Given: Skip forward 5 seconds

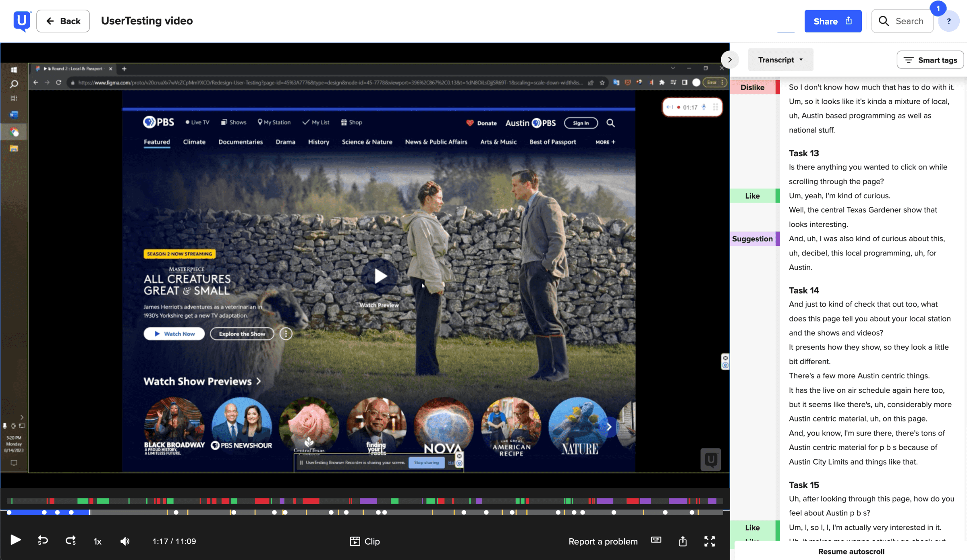Looking at the screenshot, I should point(71,541).
